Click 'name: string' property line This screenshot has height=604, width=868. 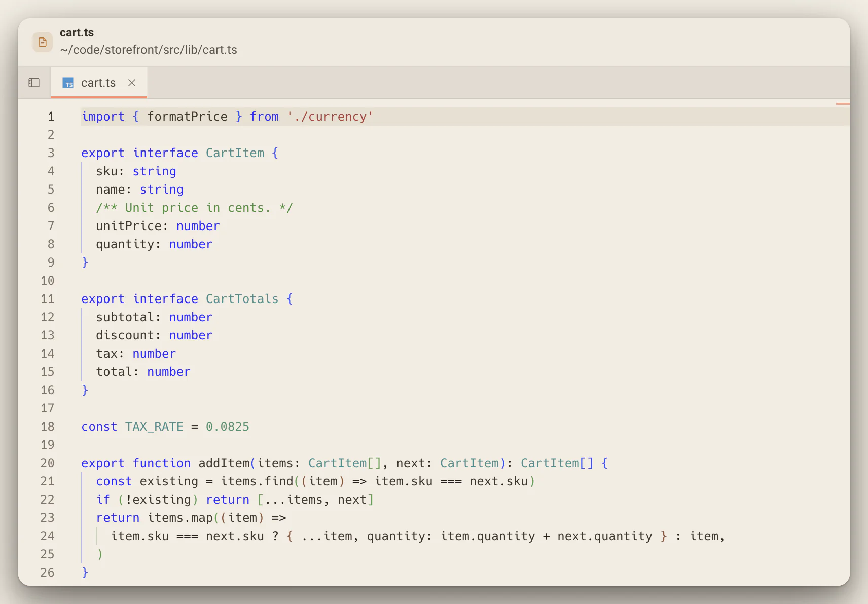[140, 190]
